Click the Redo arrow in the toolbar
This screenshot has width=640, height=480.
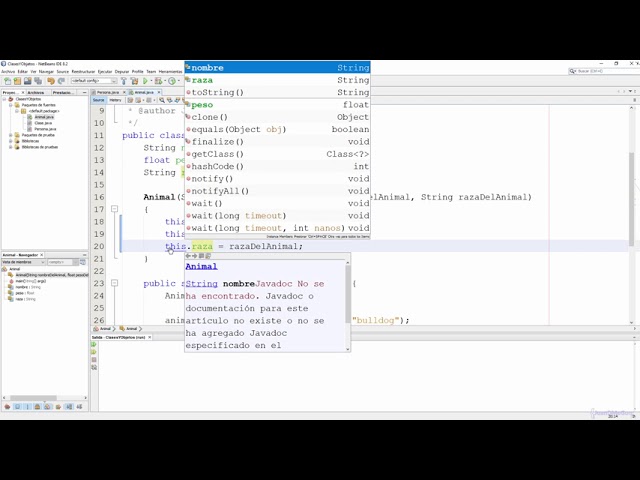point(61,81)
